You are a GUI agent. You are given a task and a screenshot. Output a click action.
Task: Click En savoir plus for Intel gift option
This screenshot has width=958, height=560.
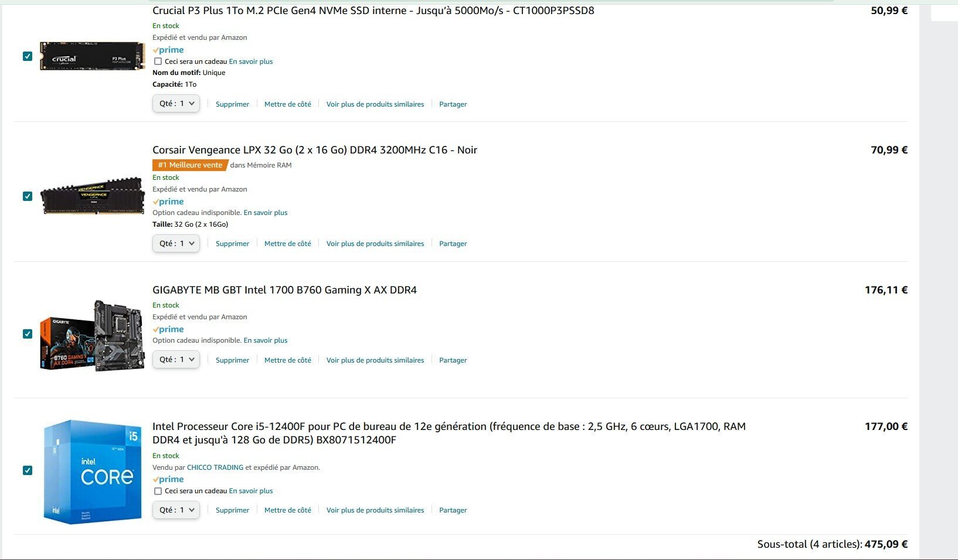(251, 491)
